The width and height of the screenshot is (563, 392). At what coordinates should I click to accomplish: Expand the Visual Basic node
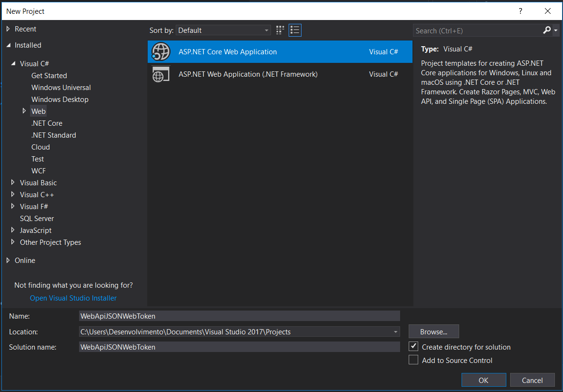pos(13,182)
